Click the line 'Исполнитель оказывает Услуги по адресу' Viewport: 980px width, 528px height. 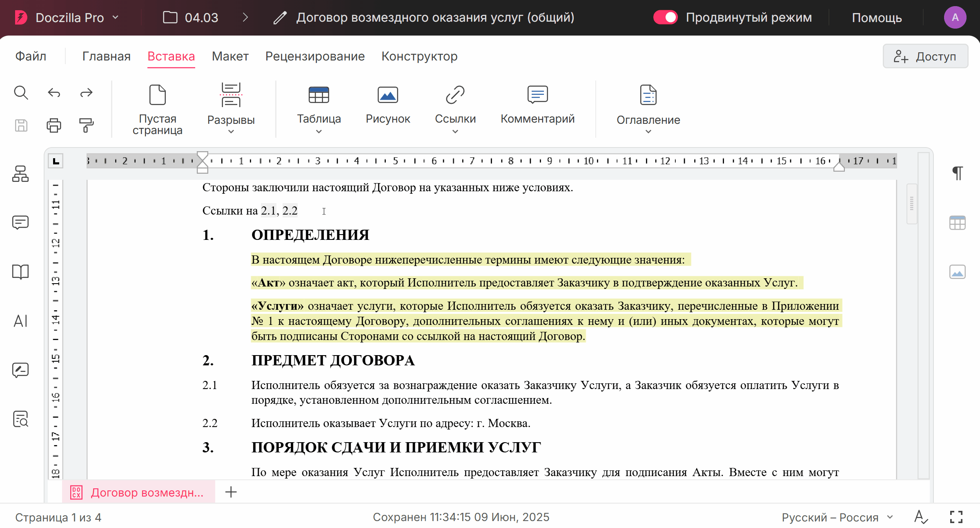pyautogui.click(x=391, y=423)
